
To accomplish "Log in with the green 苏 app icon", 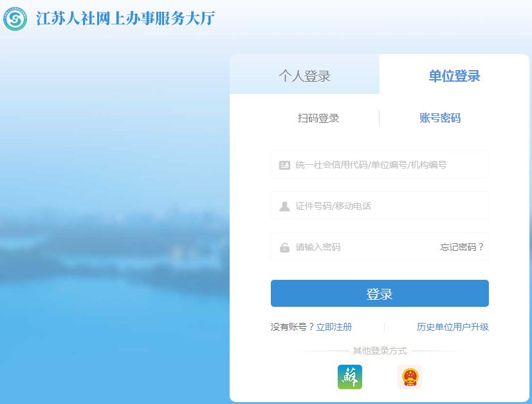I will [x=350, y=377].
